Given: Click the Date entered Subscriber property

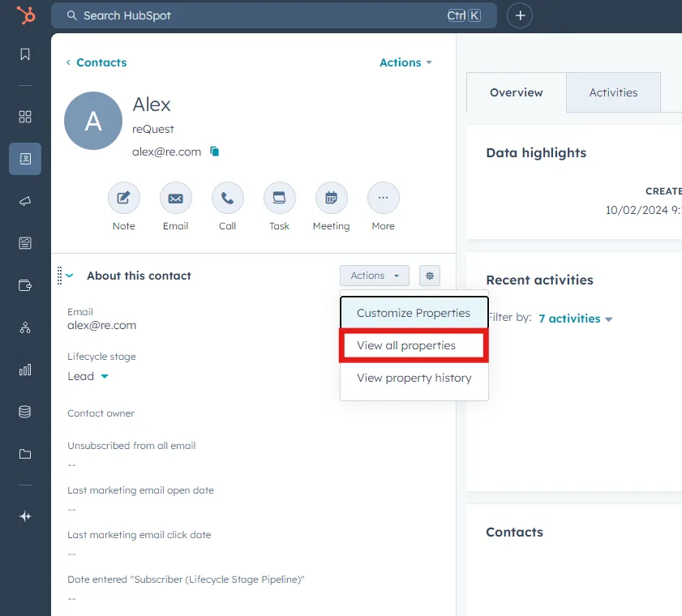Looking at the screenshot, I should 186,580.
